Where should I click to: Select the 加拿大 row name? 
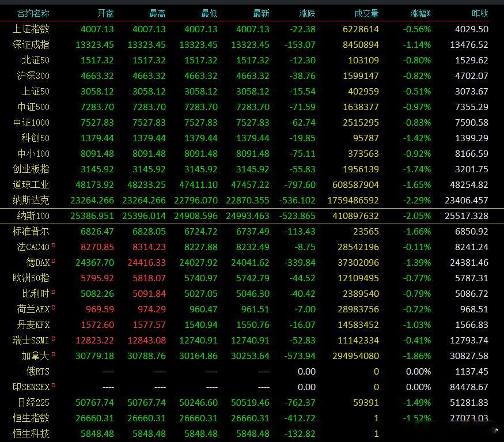pyautogui.click(x=35, y=356)
